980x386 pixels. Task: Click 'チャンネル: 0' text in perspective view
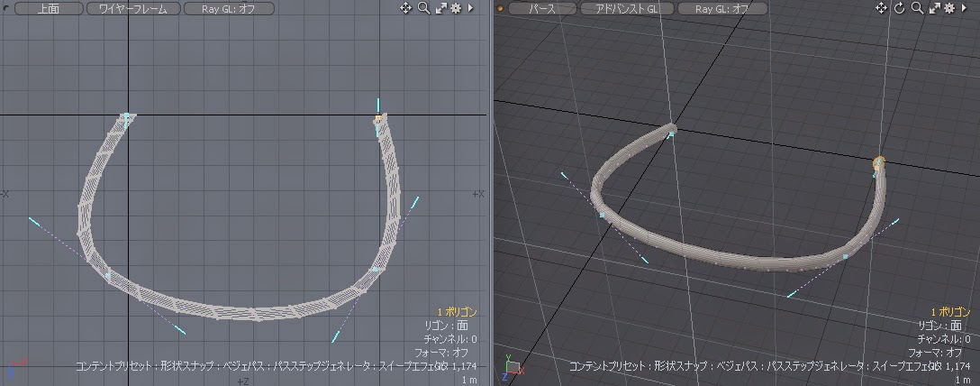944,339
